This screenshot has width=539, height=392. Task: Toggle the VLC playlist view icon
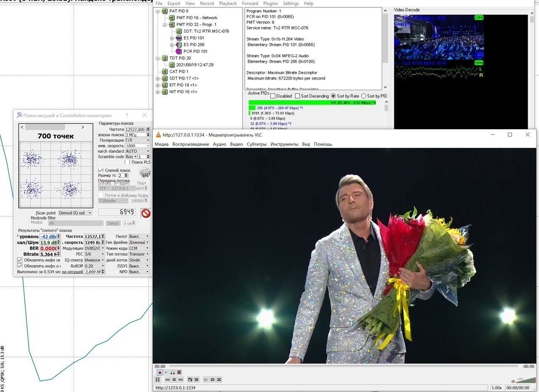point(206,379)
